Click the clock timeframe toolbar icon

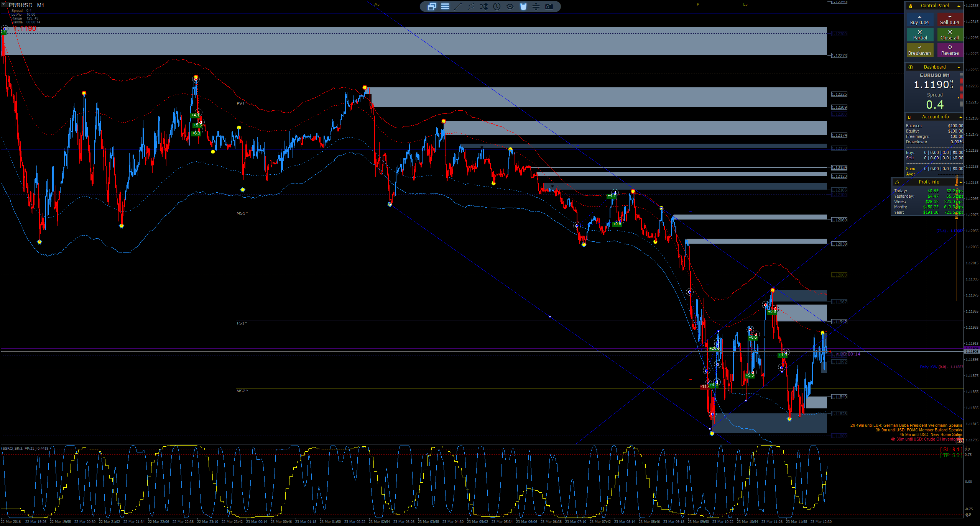[x=497, y=6]
